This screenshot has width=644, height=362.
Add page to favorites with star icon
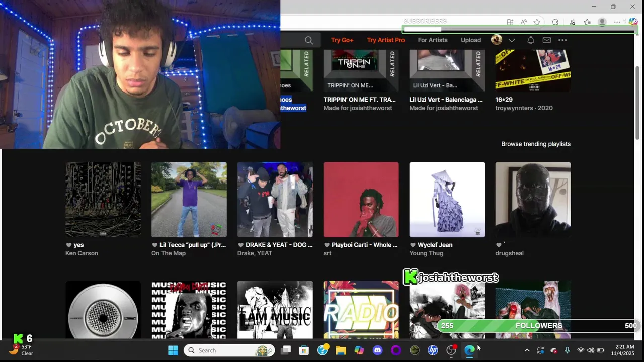537,22
